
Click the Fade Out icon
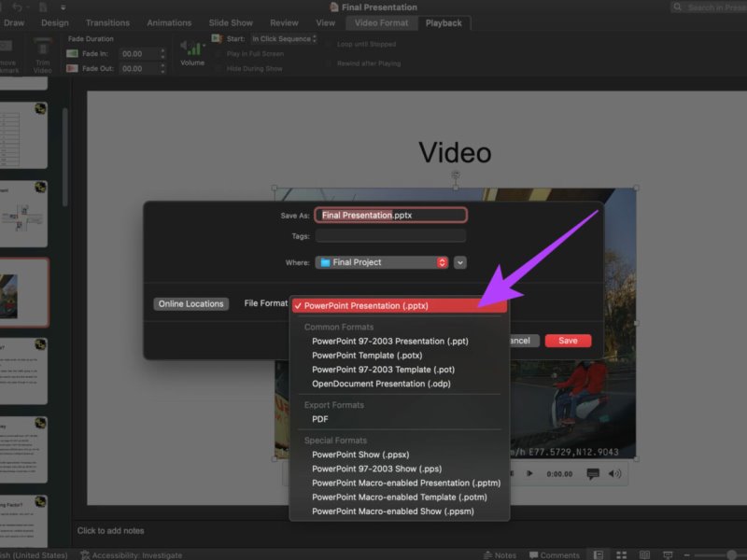pos(72,68)
